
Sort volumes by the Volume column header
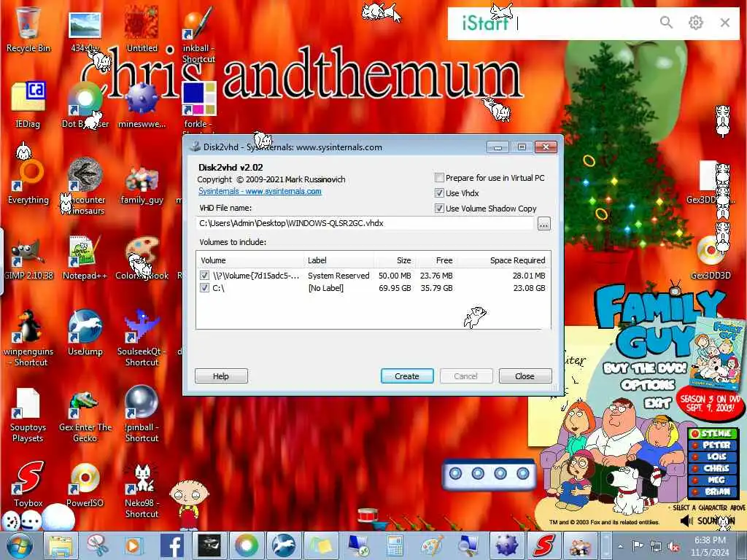[x=249, y=260]
